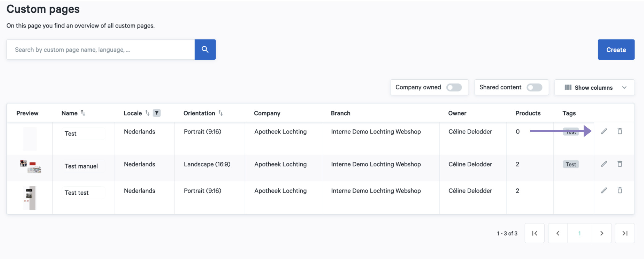
Task: Click Céline Delodder in Test manuel row
Action: 470,164
